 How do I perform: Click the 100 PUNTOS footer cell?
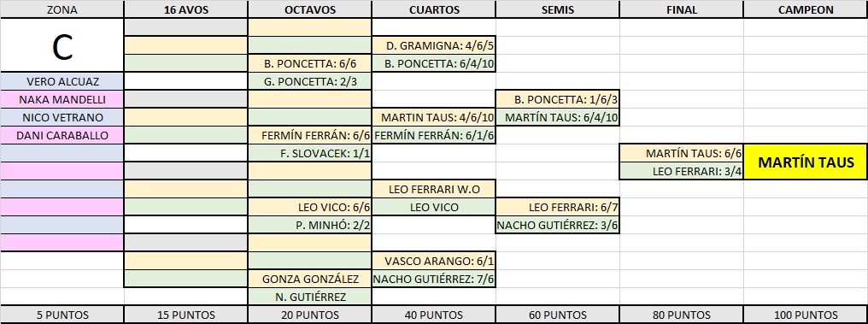tap(806, 315)
